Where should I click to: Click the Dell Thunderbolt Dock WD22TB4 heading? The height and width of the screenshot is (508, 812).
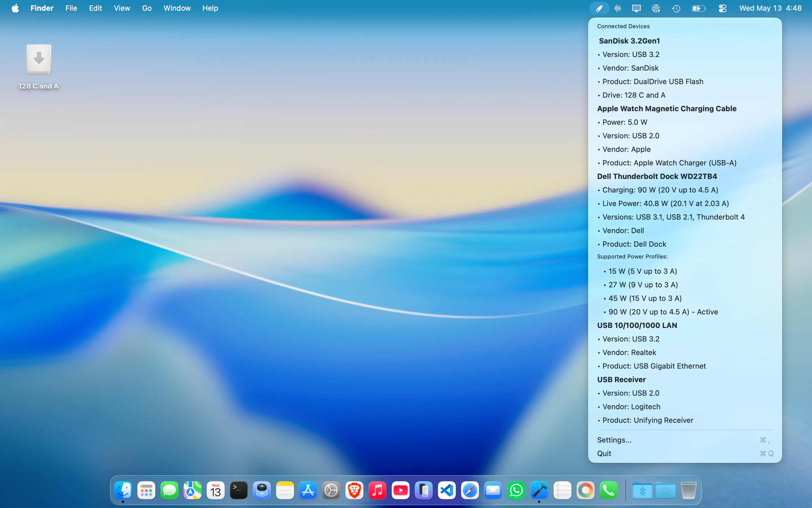[657, 176]
